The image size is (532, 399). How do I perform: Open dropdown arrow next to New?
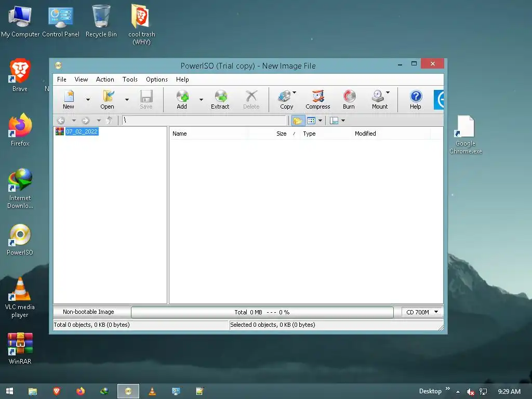[88, 99]
